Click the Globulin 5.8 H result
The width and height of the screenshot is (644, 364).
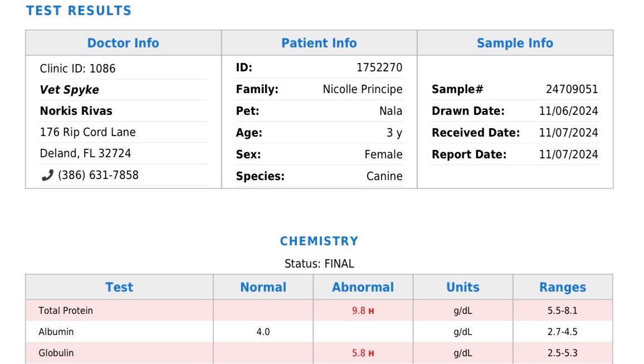(x=363, y=353)
